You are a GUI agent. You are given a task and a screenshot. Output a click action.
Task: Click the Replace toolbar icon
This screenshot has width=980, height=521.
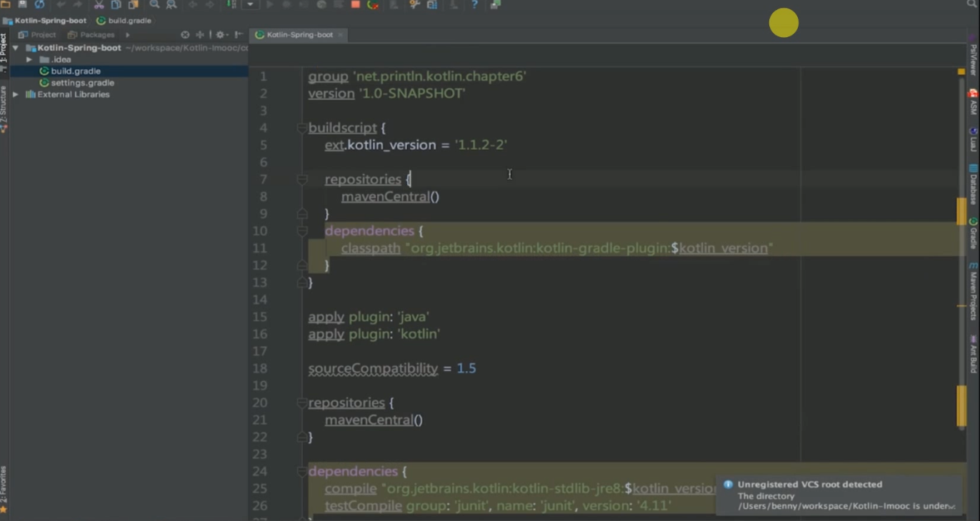(171, 4)
